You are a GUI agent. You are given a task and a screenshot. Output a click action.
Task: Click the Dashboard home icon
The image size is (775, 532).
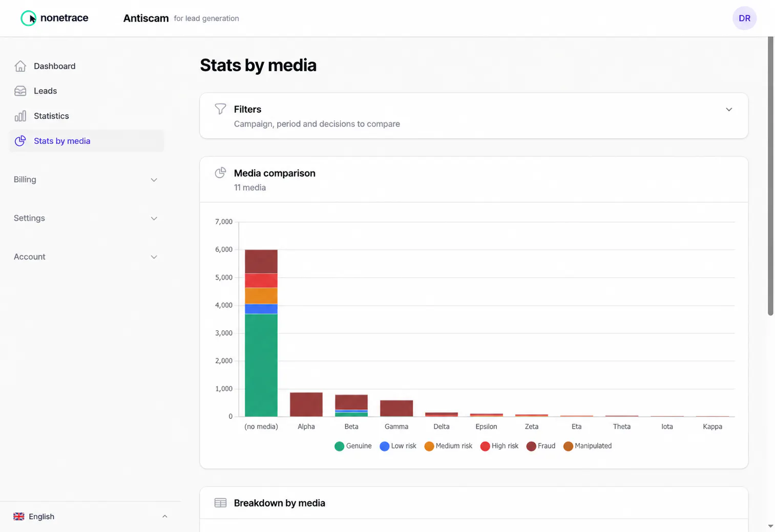click(x=20, y=66)
